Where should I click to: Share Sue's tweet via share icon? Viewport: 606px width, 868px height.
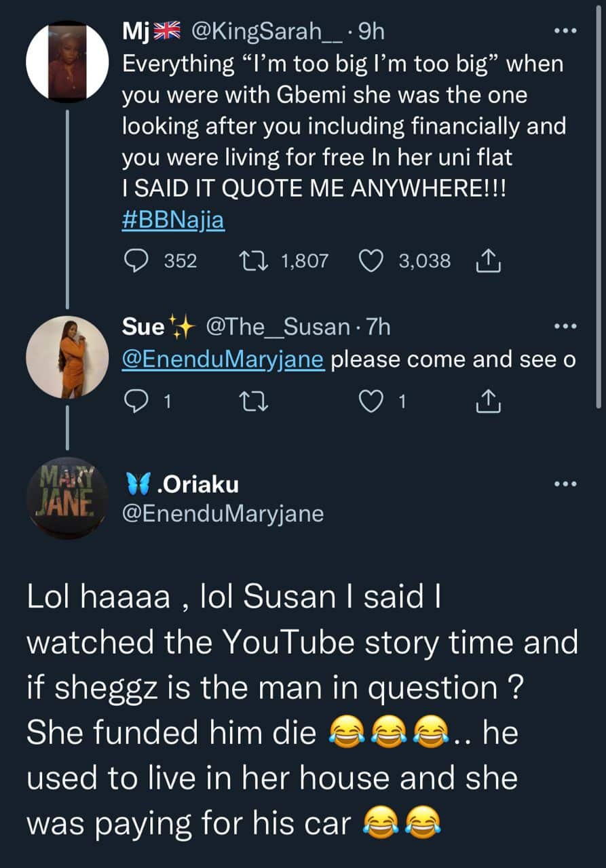(x=489, y=403)
